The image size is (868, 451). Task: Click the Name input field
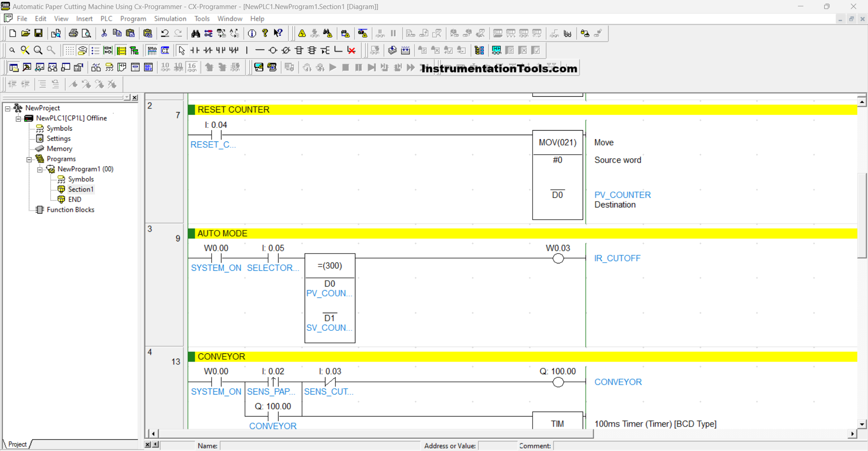(x=320, y=446)
